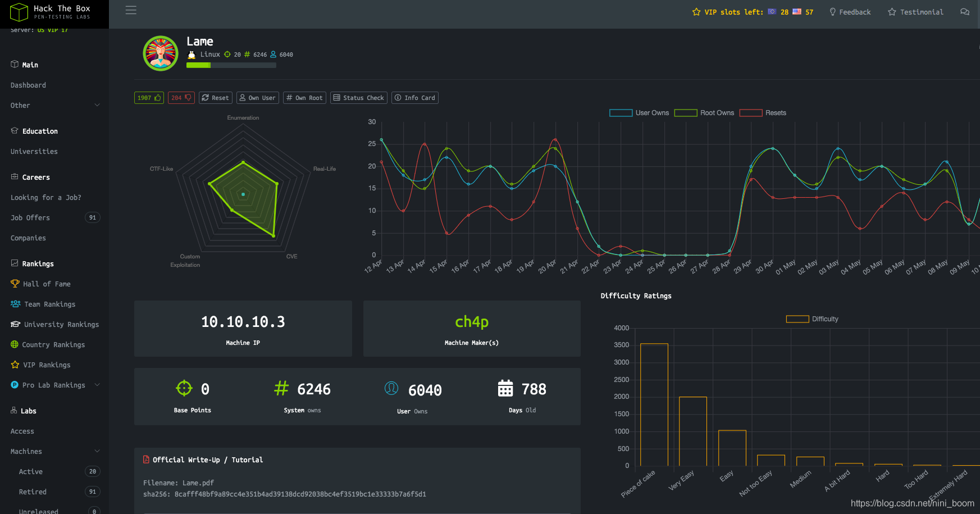Click the Feedback lightbulb icon
980x514 pixels.
tap(833, 12)
